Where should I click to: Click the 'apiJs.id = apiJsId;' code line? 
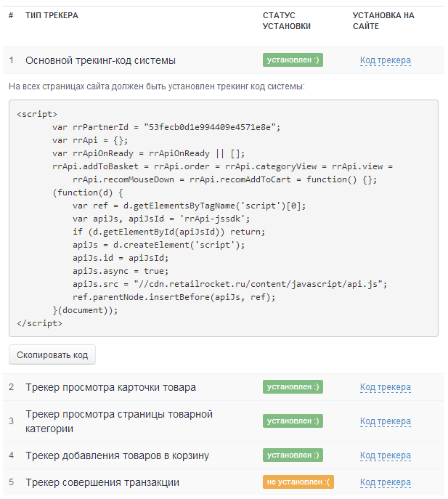click(121, 258)
